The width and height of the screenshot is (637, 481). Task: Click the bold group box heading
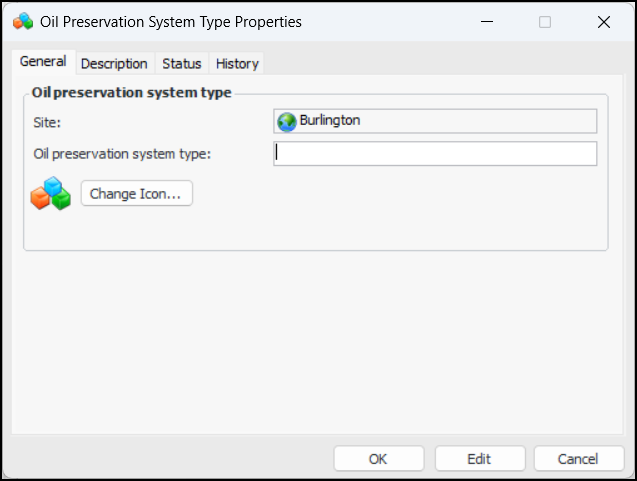coord(132,93)
